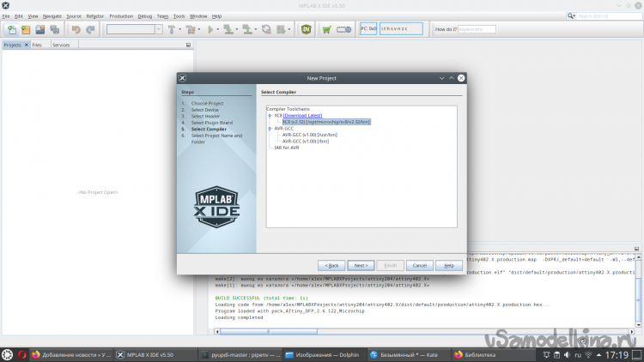Click the New Project toolbar icon

pos(10,29)
